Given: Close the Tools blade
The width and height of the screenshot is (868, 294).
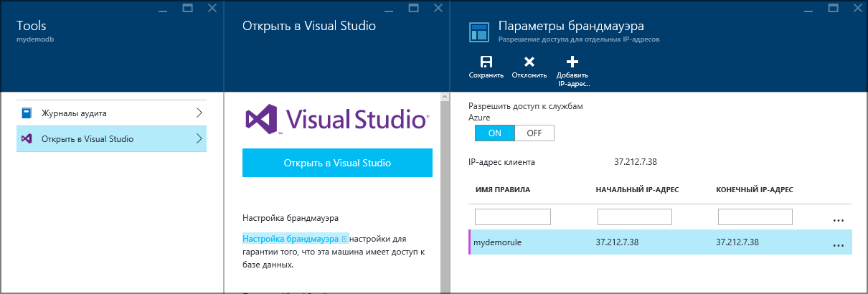Looking at the screenshot, I should [213, 8].
